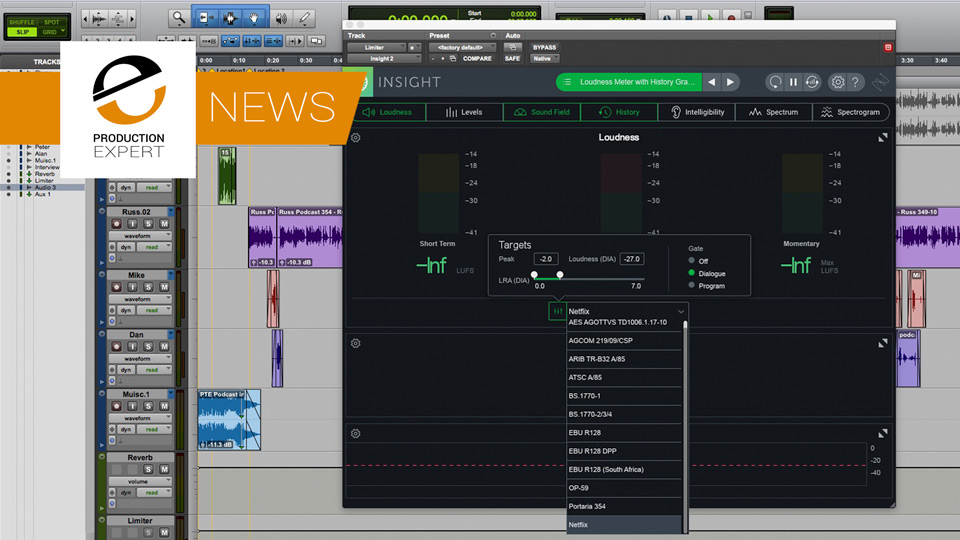Click the red plugin target button

[888, 47]
